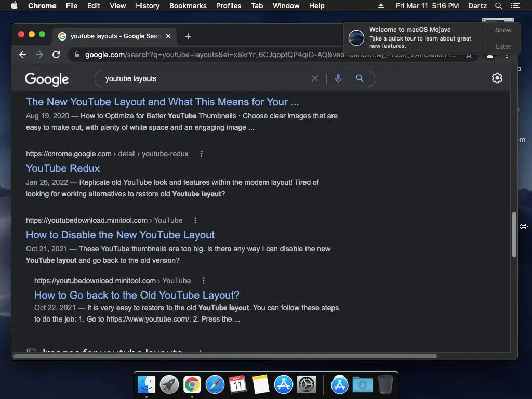Click the Chrome window green zoom button

[42, 34]
